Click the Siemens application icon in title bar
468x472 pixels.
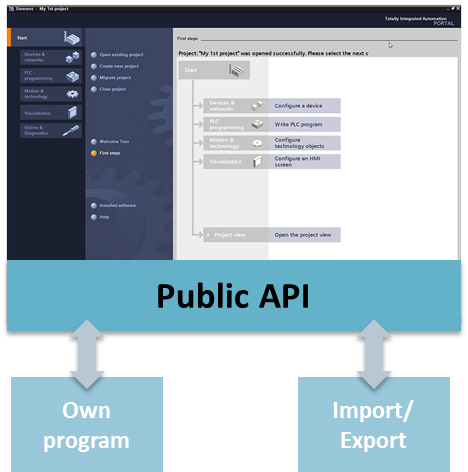(11, 9)
